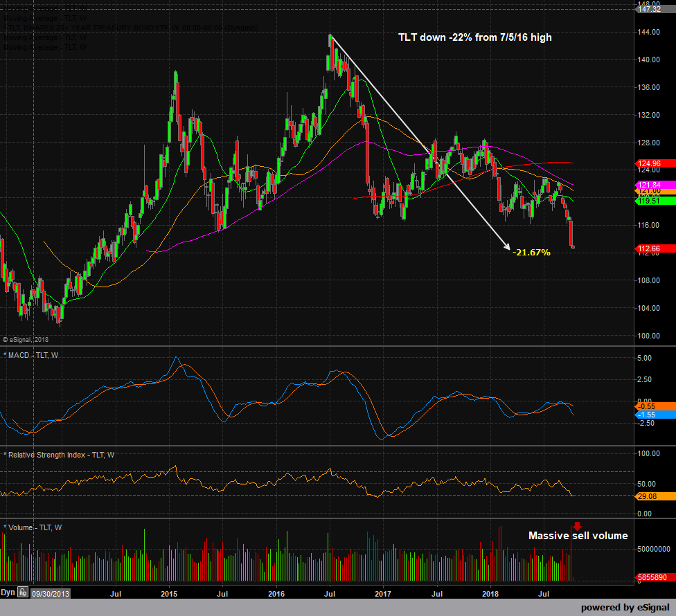Select the MACD - TLT, W study label

pyautogui.click(x=30, y=355)
